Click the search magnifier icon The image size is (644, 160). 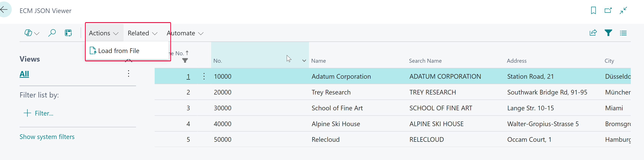click(x=52, y=33)
